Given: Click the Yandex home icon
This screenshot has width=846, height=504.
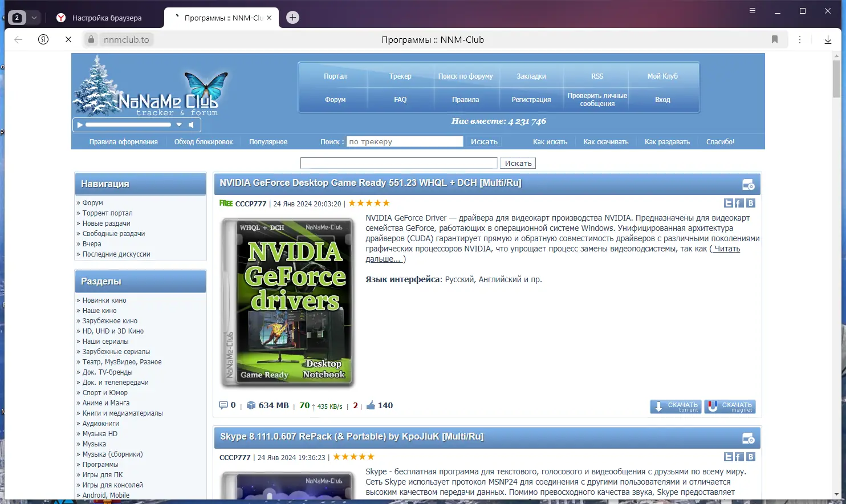Looking at the screenshot, I should tap(43, 39).
